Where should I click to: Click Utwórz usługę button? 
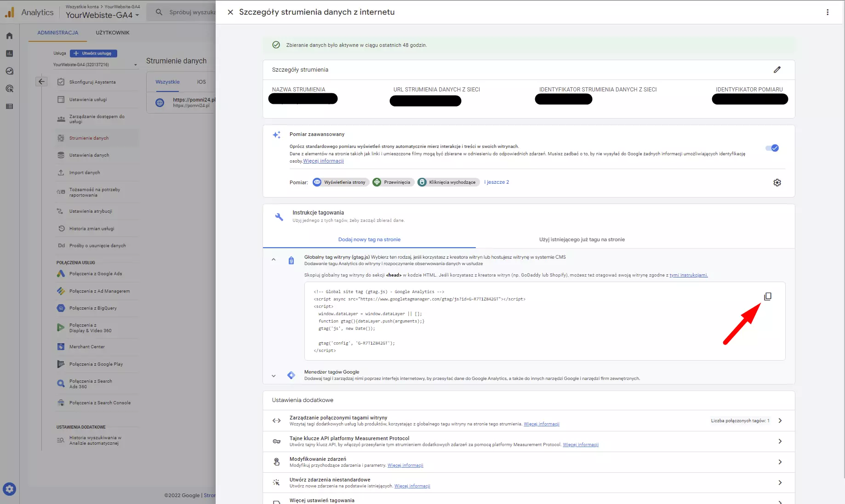[x=94, y=53]
